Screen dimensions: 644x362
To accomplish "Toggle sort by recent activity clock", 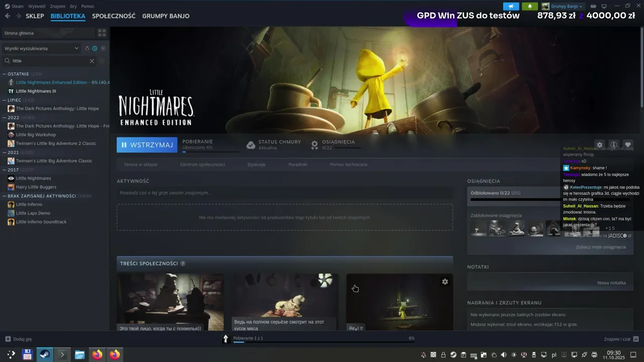I will pyautogui.click(x=95, y=48).
